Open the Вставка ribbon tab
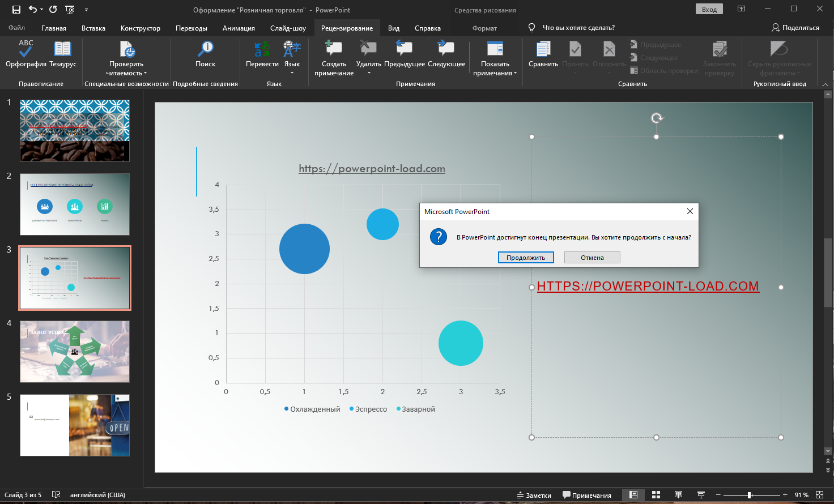The height and width of the screenshot is (504, 834). (x=93, y=28)
